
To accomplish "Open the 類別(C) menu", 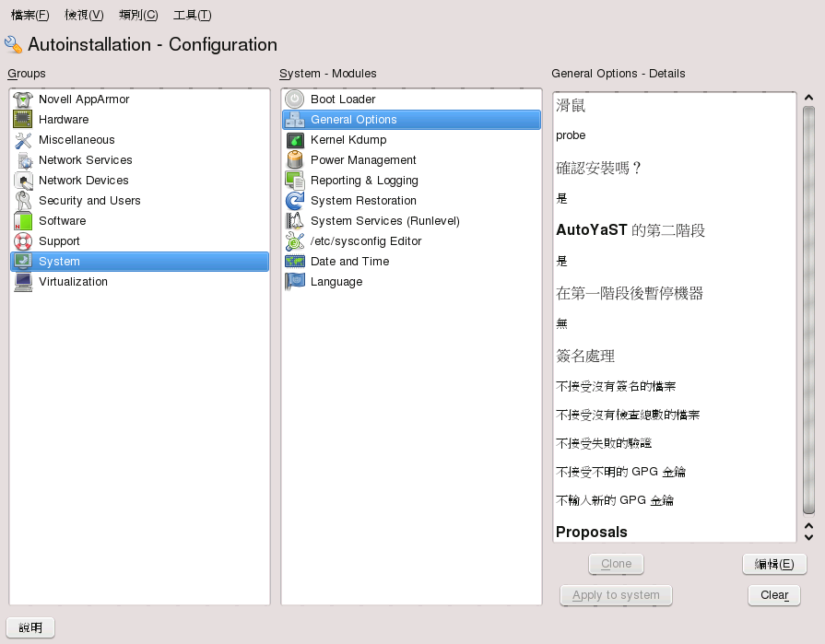I will (138, 15).
